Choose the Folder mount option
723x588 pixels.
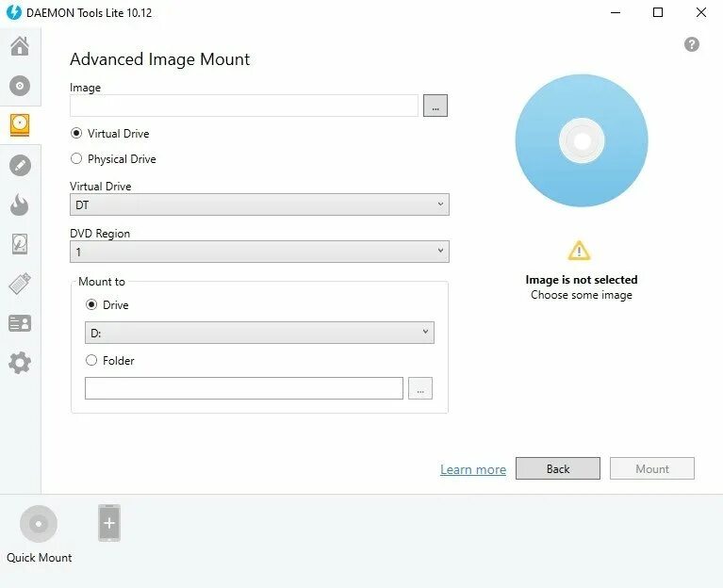[91, 360]
